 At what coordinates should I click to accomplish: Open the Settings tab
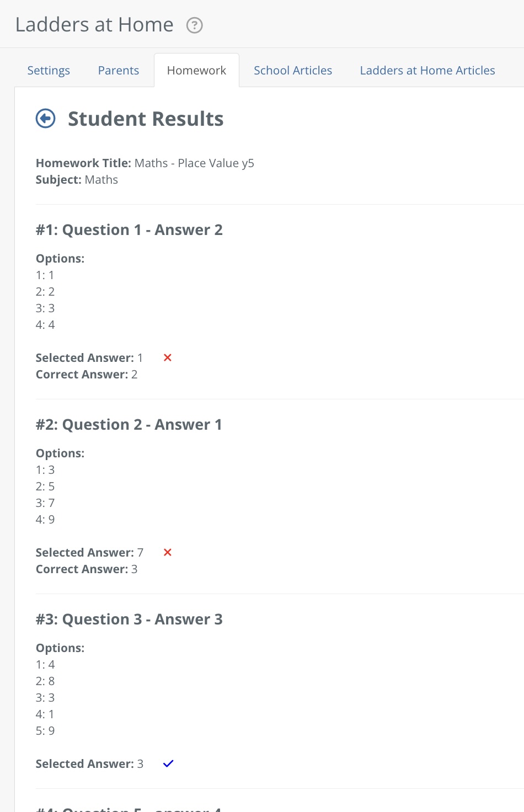[x=49, y=71]
